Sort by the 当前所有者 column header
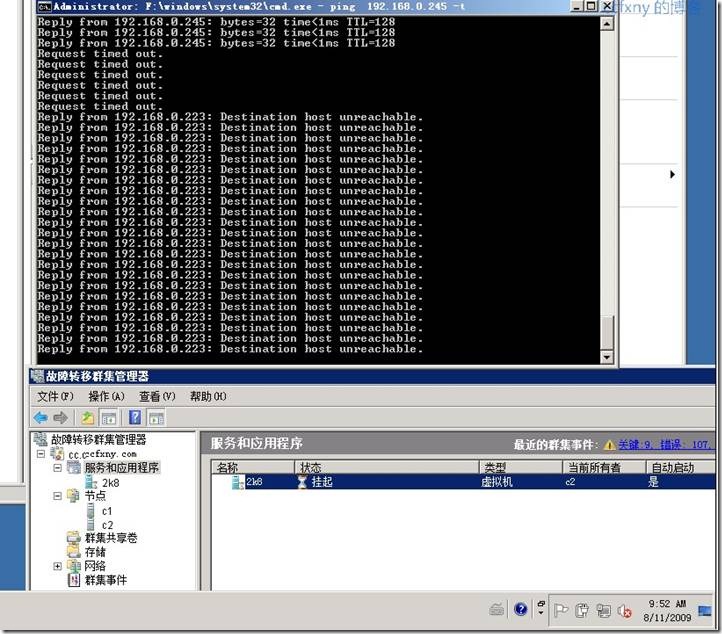 point(604,467)
